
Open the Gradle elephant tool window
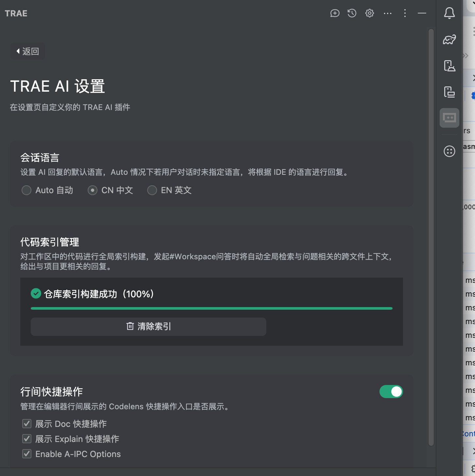[x=449, y=40]
